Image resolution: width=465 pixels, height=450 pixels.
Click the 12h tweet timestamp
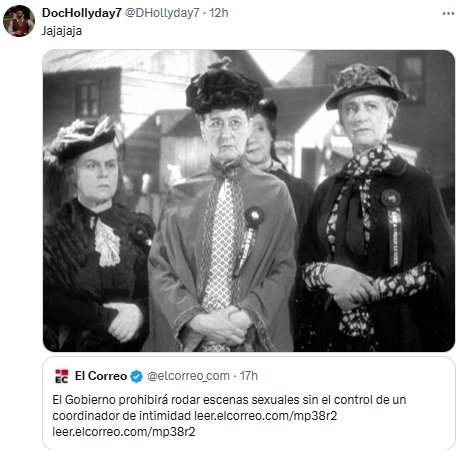219,13
